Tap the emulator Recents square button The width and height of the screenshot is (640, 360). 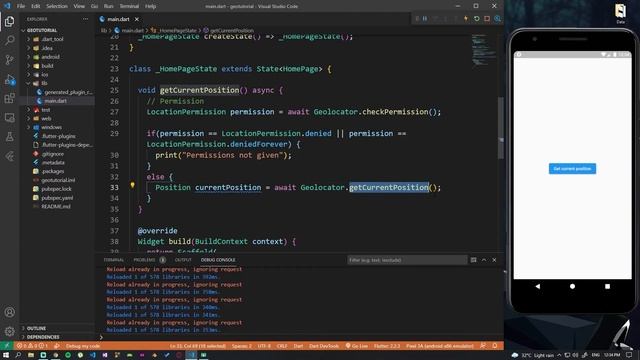[607, 287]
